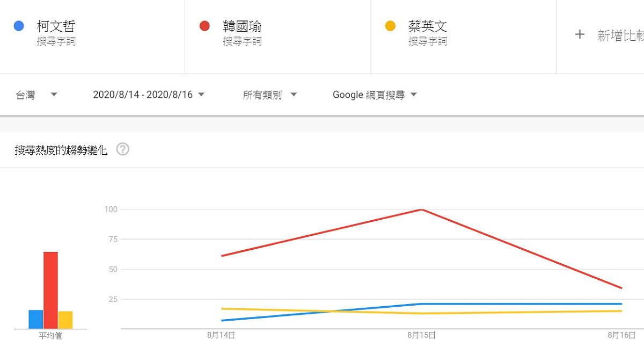
Task: Click the blue average bar for 柯文哲
Action: (36, 319)
